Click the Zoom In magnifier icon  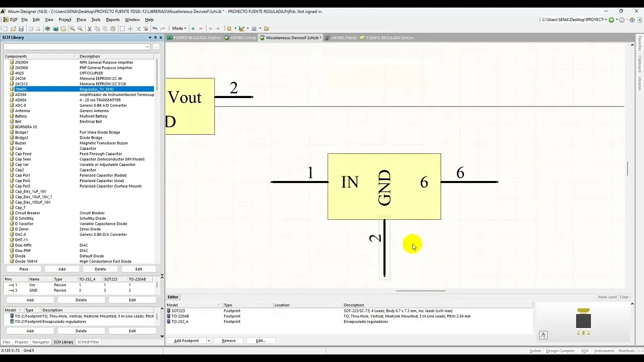(x=72, y=29)
